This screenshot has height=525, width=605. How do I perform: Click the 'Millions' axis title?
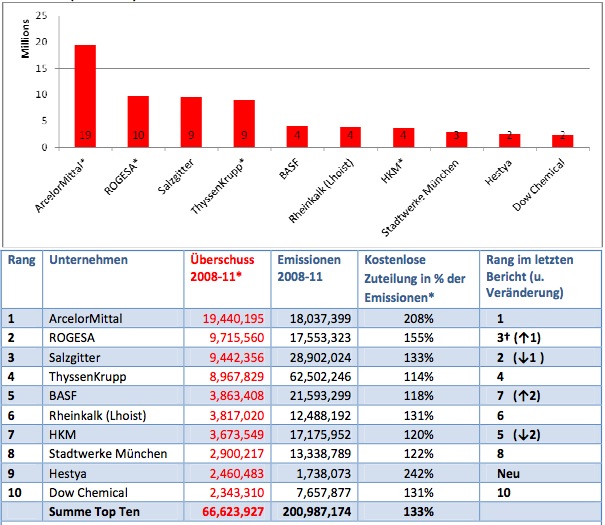click(25, 39)
